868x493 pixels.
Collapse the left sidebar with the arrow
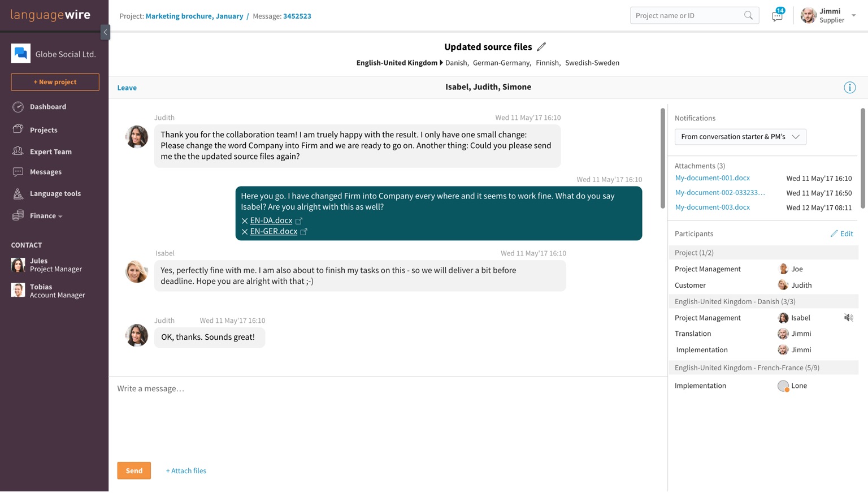point(105,32)
